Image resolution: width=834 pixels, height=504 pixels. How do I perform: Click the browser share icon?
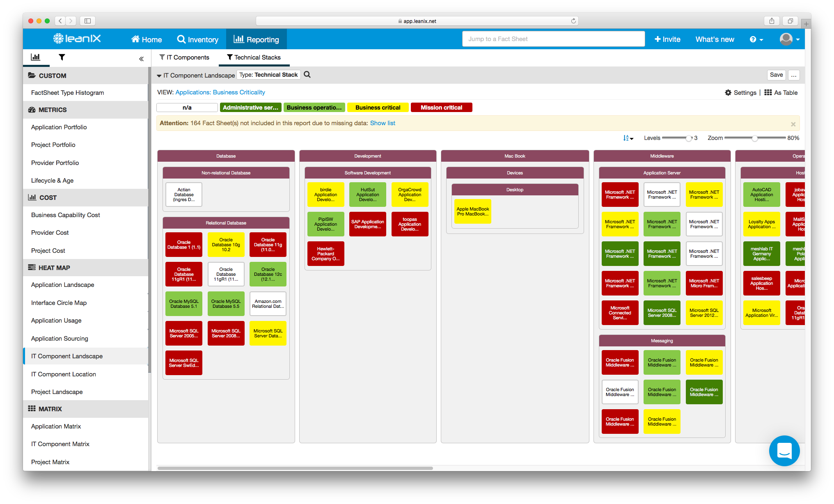(x=772, y=21)
